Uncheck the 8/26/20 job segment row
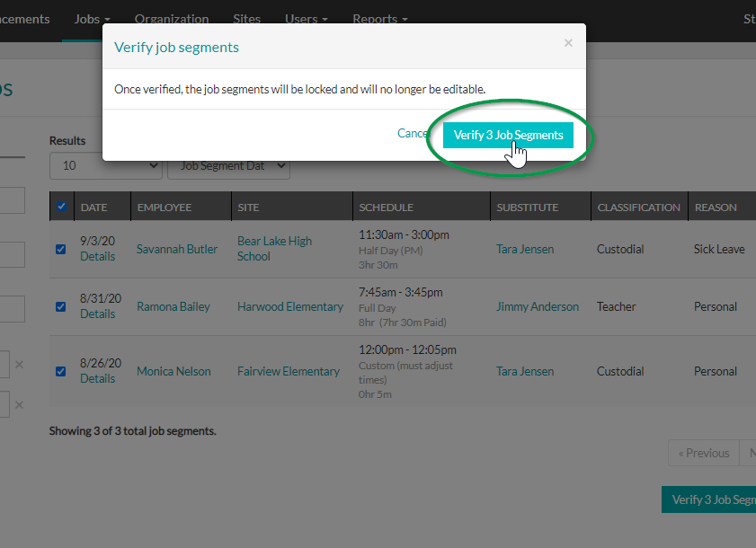Viewport: 756px width, 548px height. pos(60,371)
